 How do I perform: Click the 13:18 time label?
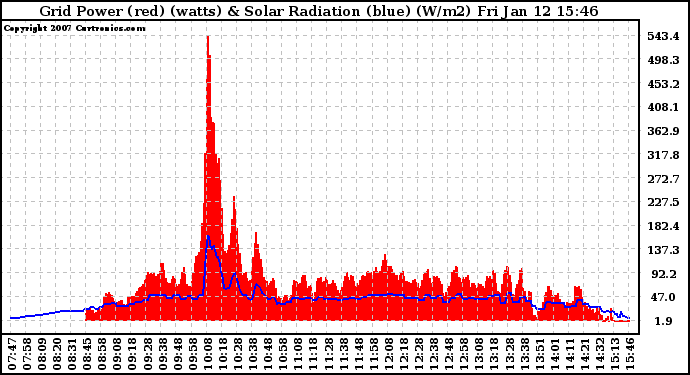point(494,354)
